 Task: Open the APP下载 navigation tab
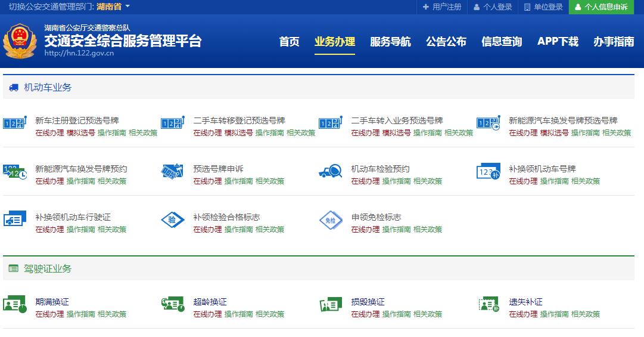[x=558, y=42]
